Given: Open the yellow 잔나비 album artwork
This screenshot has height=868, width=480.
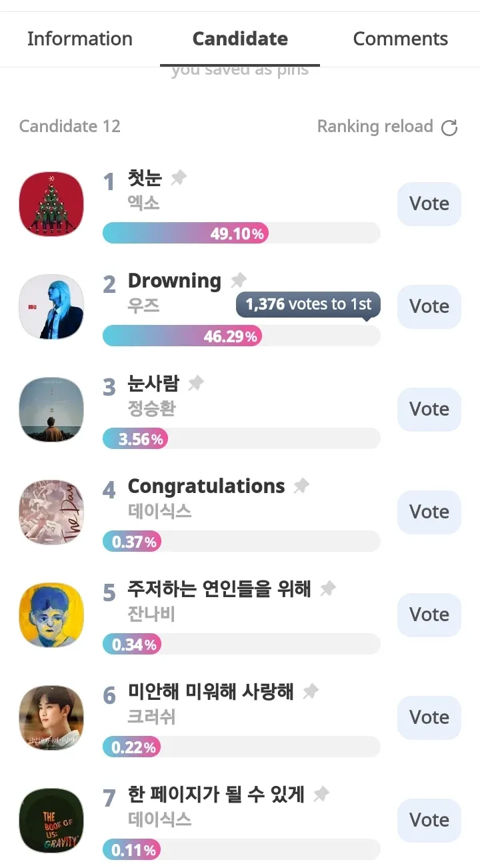Looking at the screenshot, I should (51, 614).
